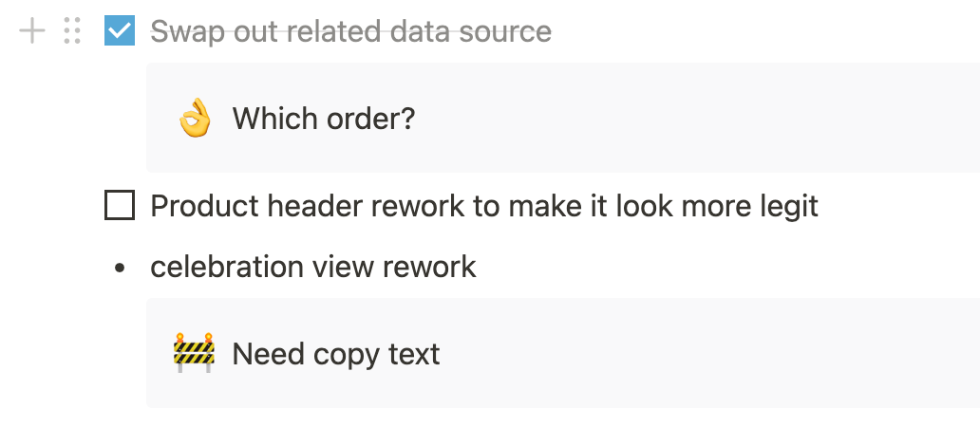The height and width of the screenshot is (446, 980).
Task: Click empty area inside the "Which order?" callout
Action: point(688,118)
